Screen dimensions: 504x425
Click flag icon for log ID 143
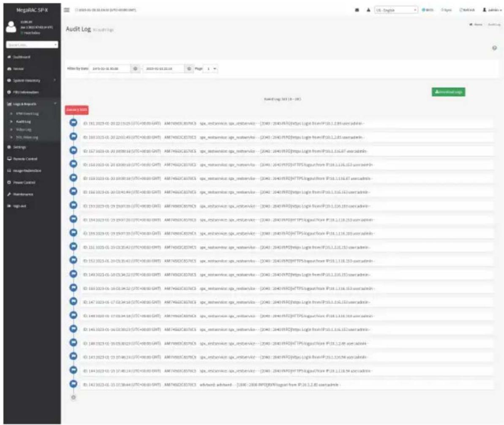click(x=73, y=356)
